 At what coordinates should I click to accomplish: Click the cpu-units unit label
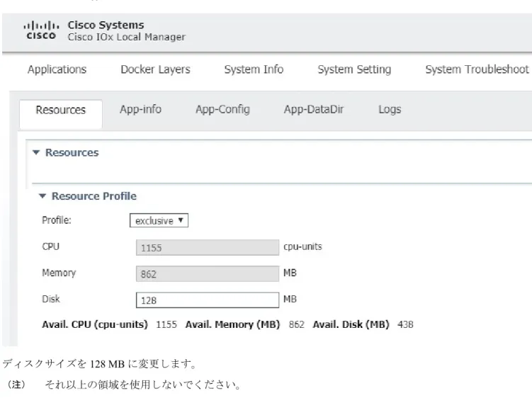302,246
